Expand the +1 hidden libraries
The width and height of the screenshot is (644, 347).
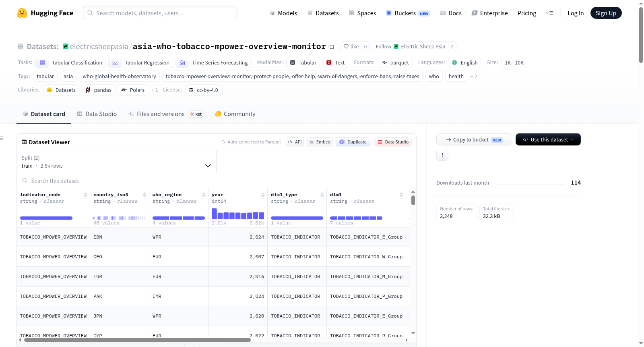click(x=155, y=90)
